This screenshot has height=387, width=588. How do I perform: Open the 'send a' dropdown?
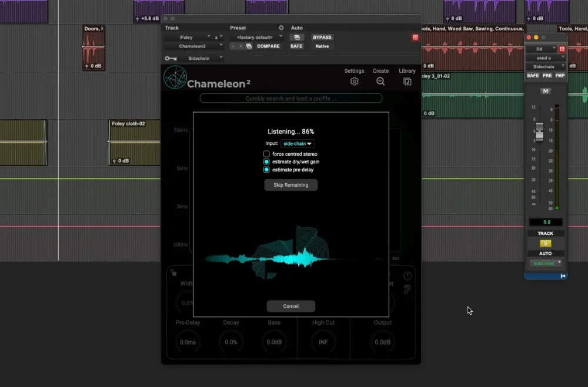pyautogui.click(x=546, y=58)
